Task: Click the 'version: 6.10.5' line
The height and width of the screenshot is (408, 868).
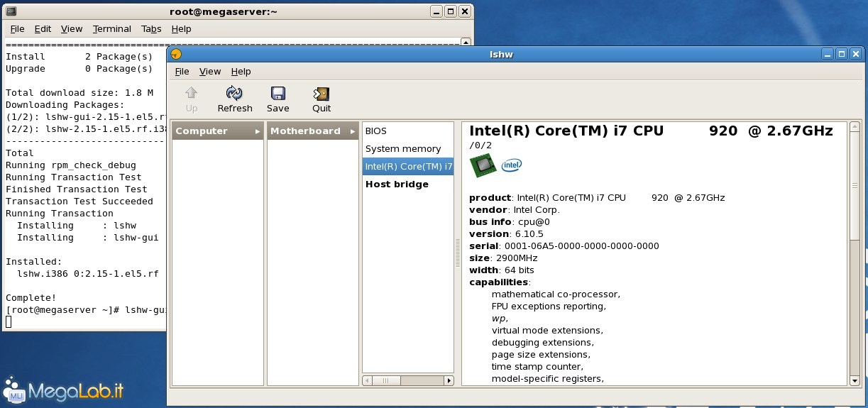Action: click(506, 234)
